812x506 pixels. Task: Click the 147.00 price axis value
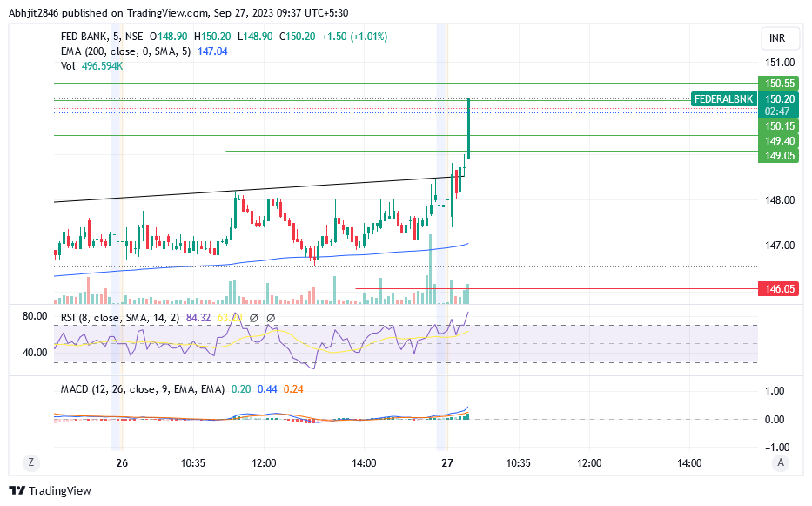coord(780,246)
